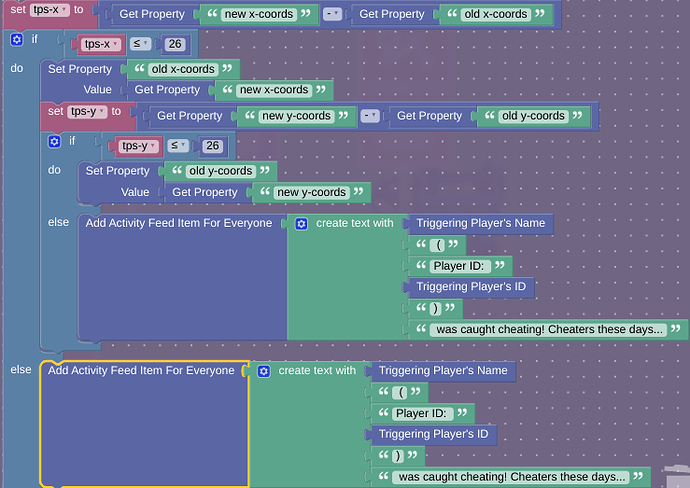Edit the 26 value in tps-y comparison
690x488 pixels.
[212, 146]
